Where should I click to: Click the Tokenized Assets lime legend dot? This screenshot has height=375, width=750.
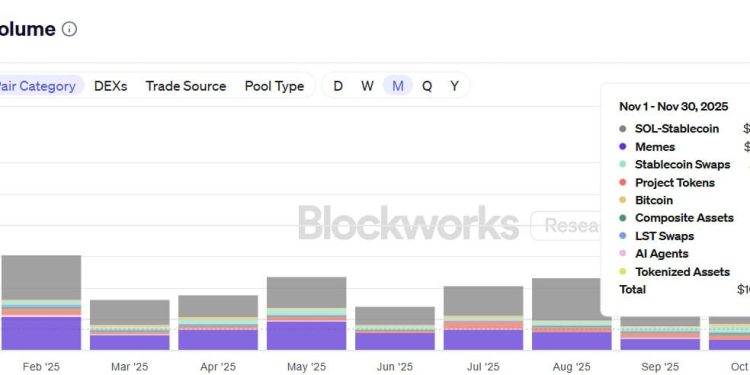[622, 272]
